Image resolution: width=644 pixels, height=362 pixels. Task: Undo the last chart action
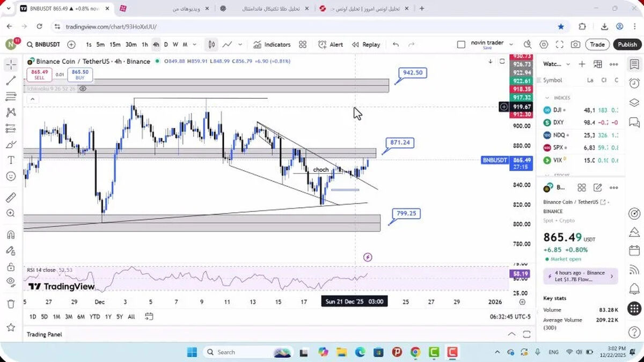[x=396, y=45]
